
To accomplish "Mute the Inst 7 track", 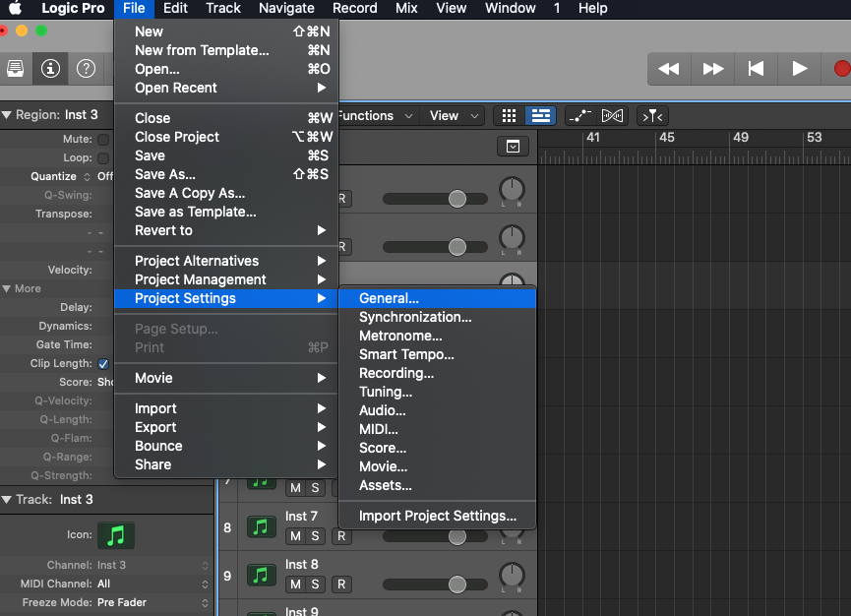I will pos(295,536).
